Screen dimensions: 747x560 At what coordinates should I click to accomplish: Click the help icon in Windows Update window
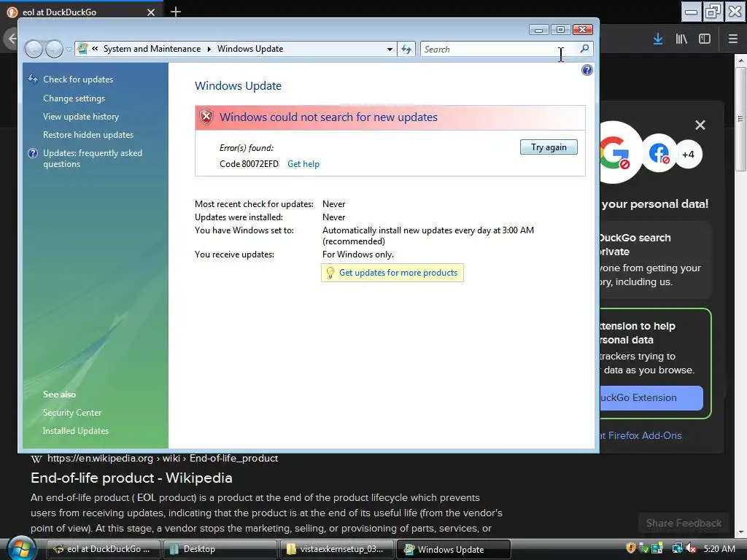[587, 71]
